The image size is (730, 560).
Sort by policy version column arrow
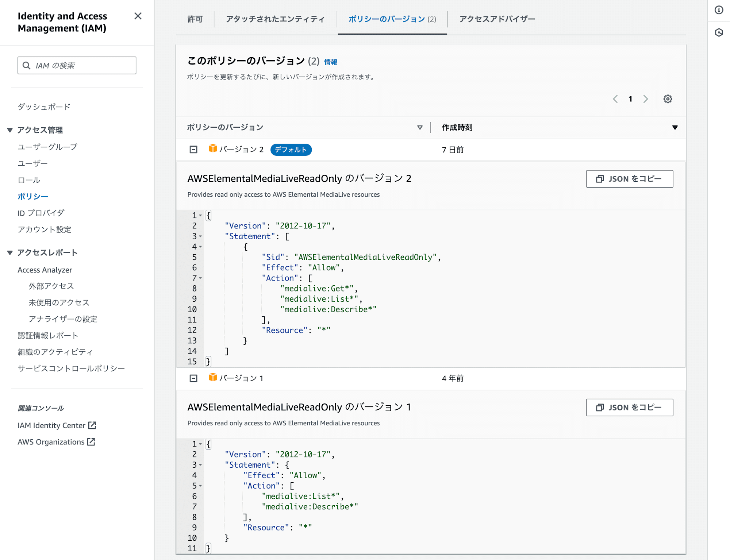coord(420,127)
